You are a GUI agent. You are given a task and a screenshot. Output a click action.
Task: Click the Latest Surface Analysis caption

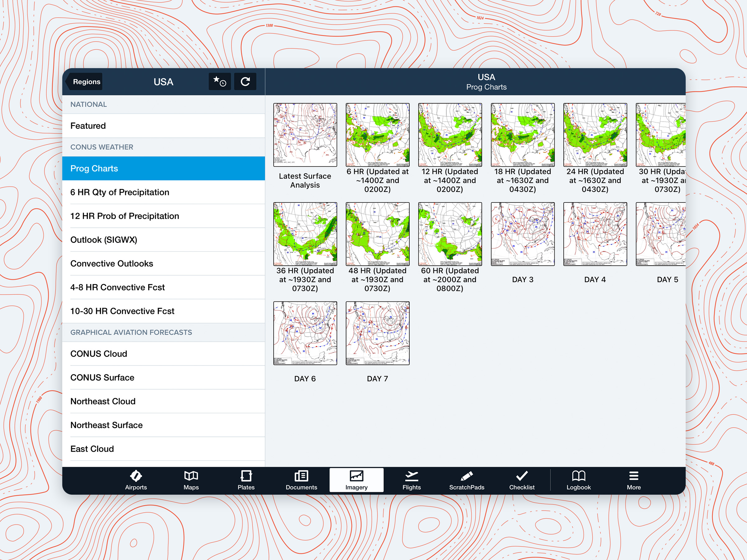click(x=305, y=180)
